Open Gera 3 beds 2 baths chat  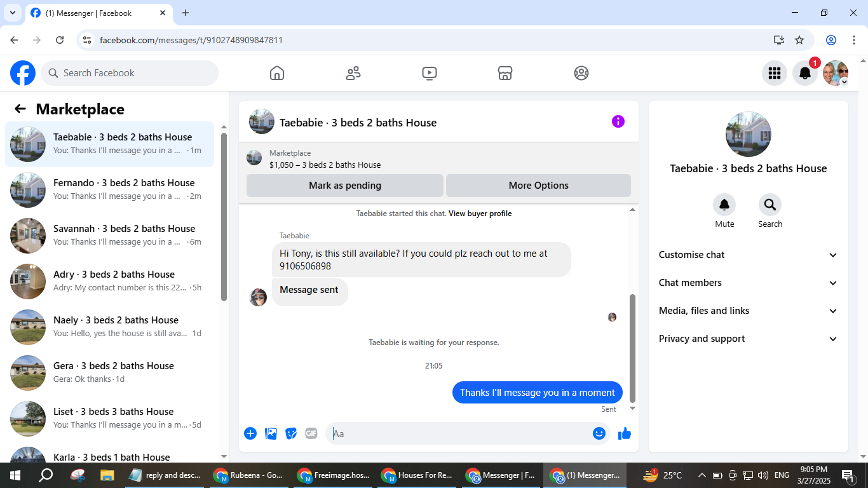tap(109, 373)
